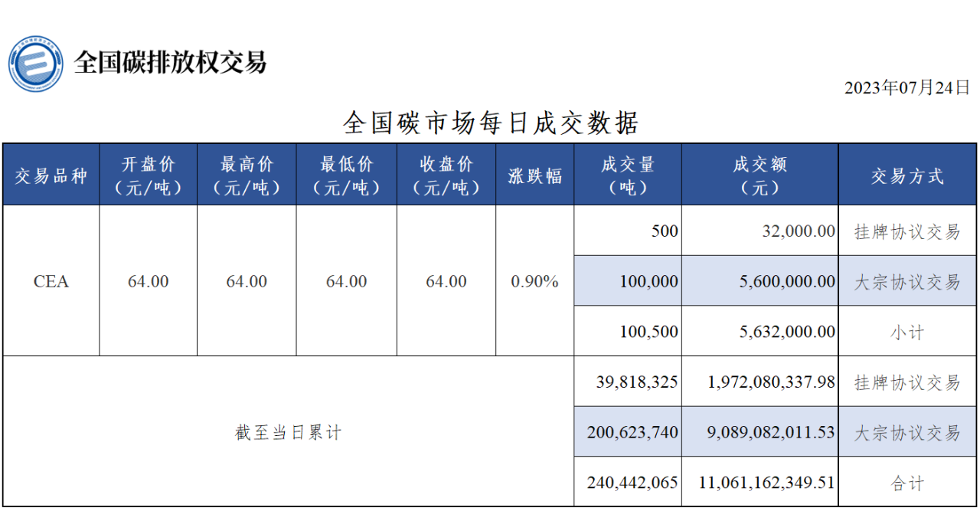Screen dimensions: 980x521
Task: Select the 开盘价 column header
Action: [148, 175]
